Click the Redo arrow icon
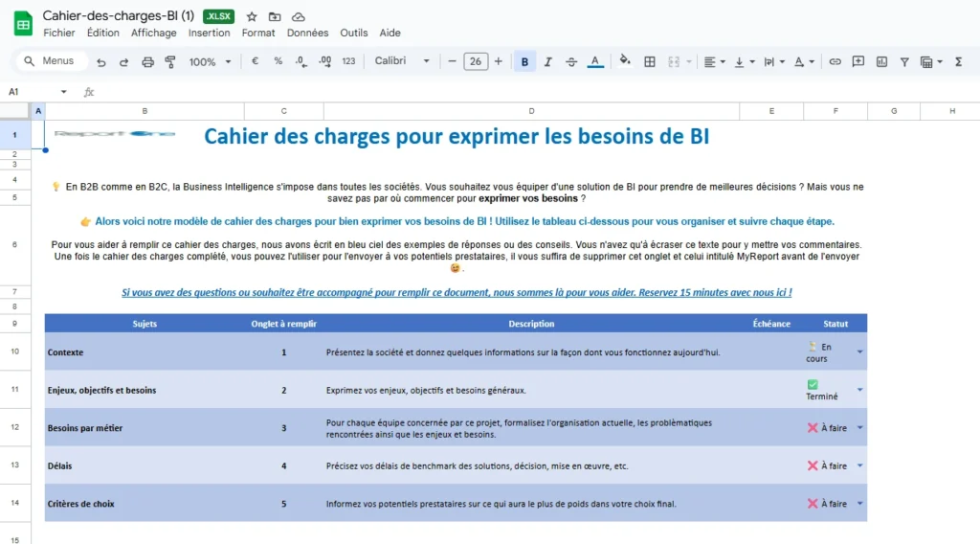The width and height of the screenshot is (980, 544). click(123, 61)
